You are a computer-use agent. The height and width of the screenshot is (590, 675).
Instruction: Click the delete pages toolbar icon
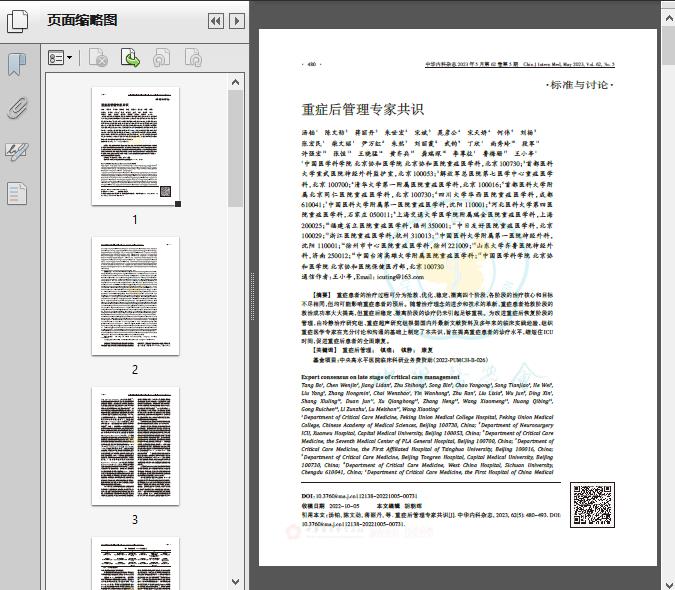pyautogui.click(x=98, y=58)
